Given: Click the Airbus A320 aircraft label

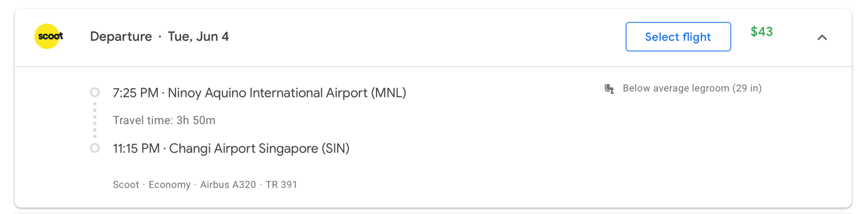Looking at the screenshot, I should 228,184.
